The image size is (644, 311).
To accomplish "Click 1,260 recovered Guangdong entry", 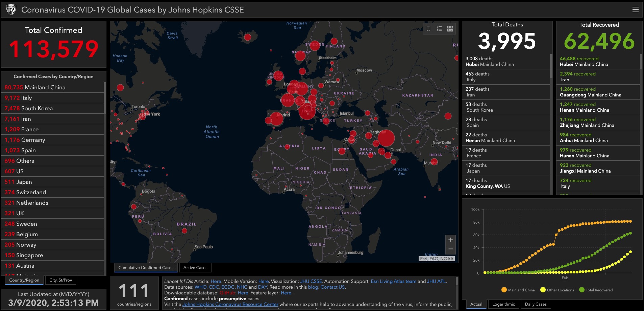I will (x=598, y=92).
